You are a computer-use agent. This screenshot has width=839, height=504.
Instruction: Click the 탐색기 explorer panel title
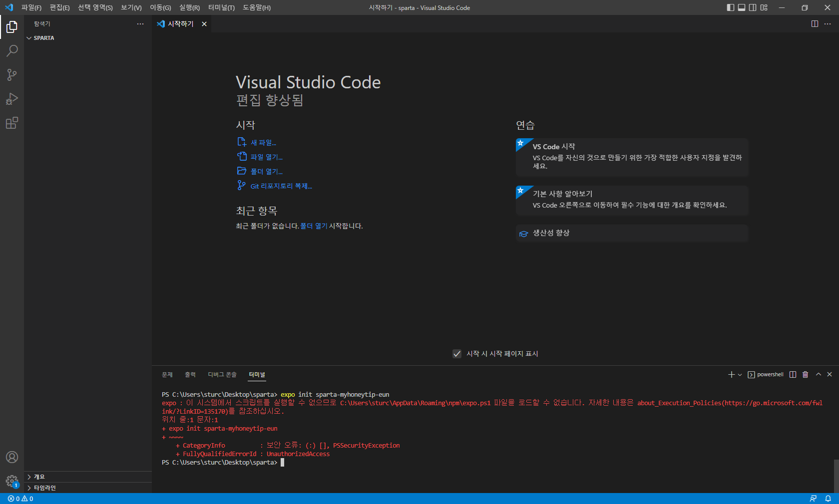click(42, 24)
